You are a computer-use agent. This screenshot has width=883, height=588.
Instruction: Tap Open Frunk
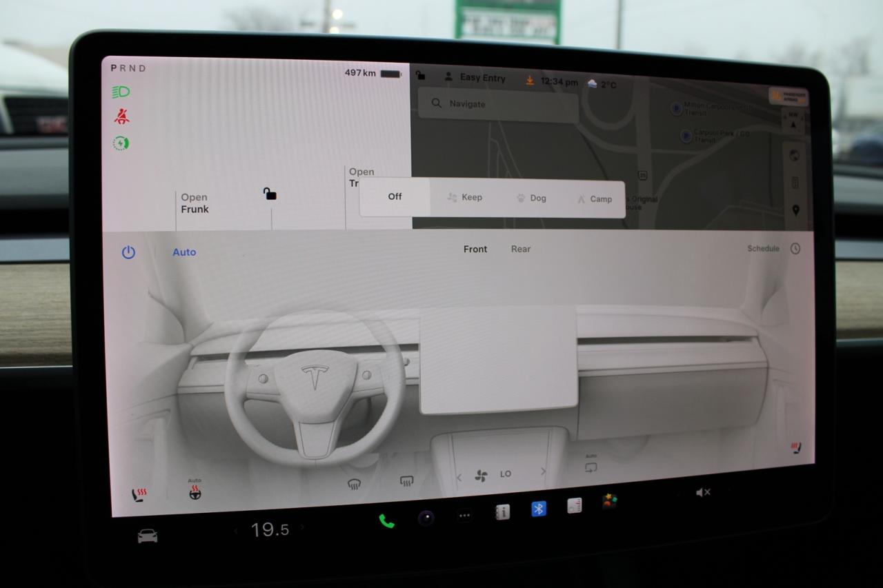(195, 203)
